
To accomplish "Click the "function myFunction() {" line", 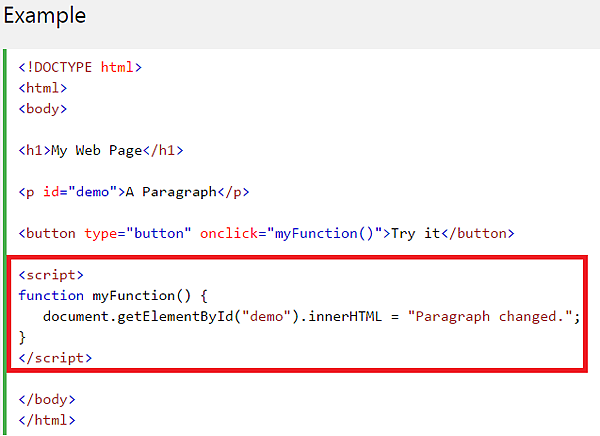I will (113, 296).
